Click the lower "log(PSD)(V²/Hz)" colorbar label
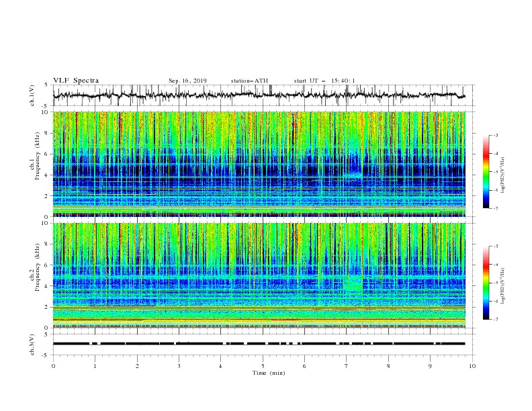 point(503,285)
